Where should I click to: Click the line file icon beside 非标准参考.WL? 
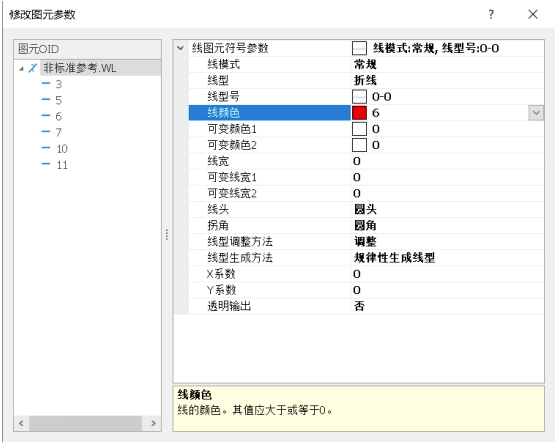(32, 68)
